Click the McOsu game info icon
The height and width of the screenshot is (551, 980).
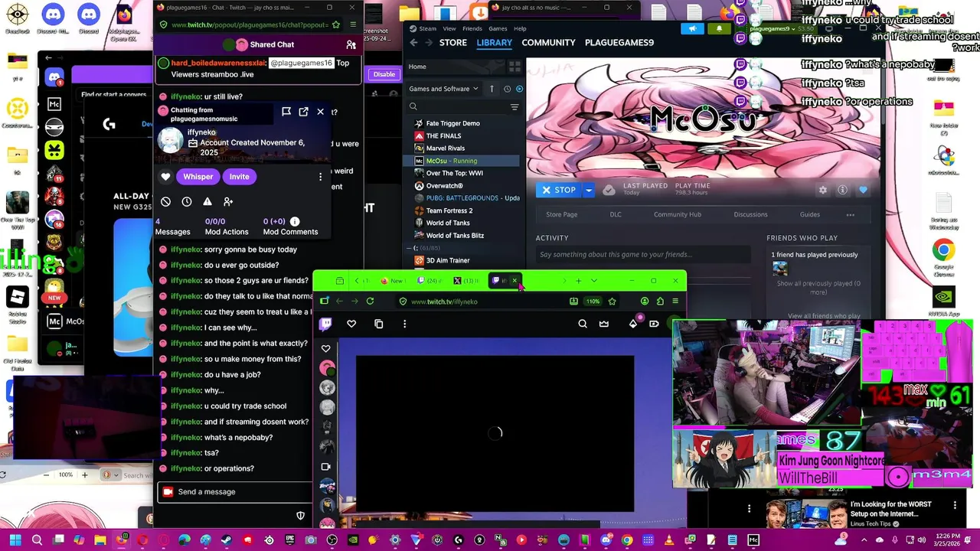842,191
